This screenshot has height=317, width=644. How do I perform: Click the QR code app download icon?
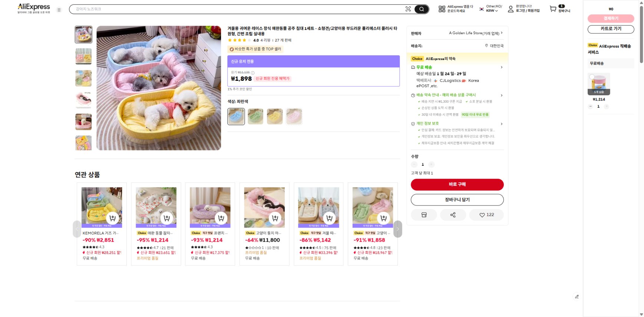pyautogui.click(x=442, y=9)
